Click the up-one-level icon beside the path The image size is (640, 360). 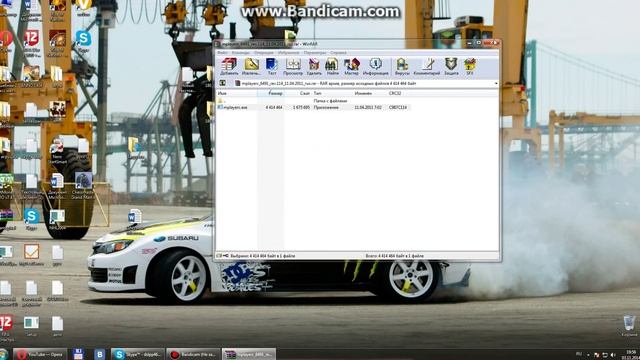222,83
